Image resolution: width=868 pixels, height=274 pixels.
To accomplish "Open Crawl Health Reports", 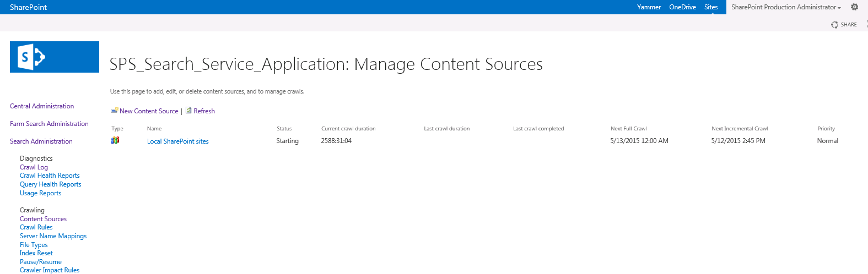I will click(x=50, y=176).
